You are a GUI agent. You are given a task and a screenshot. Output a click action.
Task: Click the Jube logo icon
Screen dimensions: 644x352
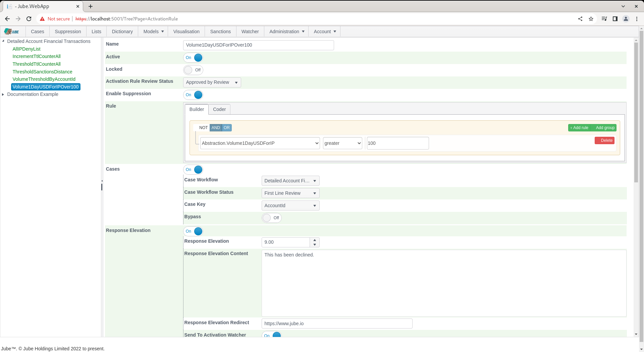[11, 32]
